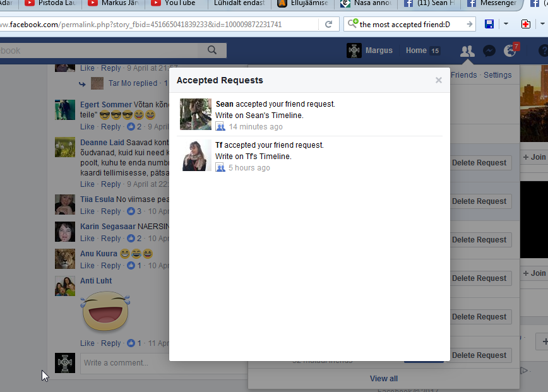548x392 pixels.
Task: Click like count icon on Karin Segasaar's comment
Action: (131, 238)
